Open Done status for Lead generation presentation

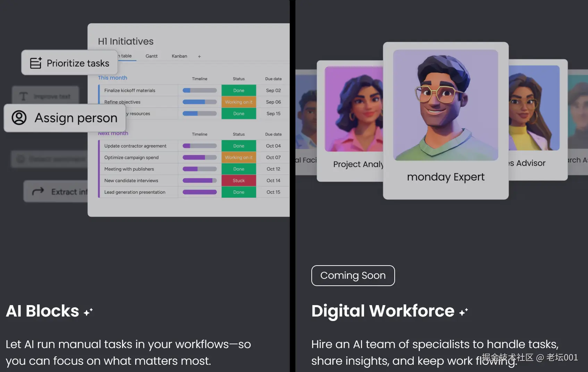click(x=239, y=192)
